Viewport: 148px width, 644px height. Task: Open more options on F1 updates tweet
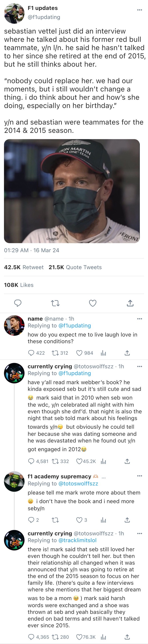139,10
